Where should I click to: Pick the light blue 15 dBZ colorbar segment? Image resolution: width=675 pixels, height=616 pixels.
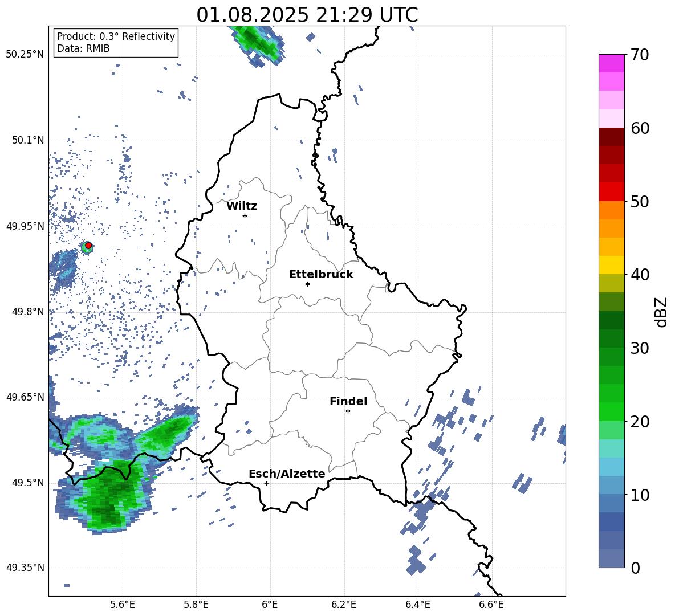[612, 467]
